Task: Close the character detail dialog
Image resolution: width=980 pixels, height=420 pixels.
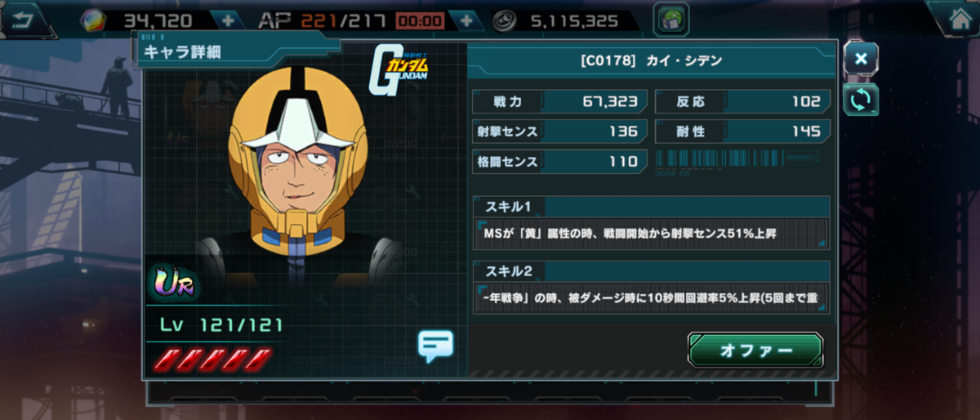Action: point(861,58)
